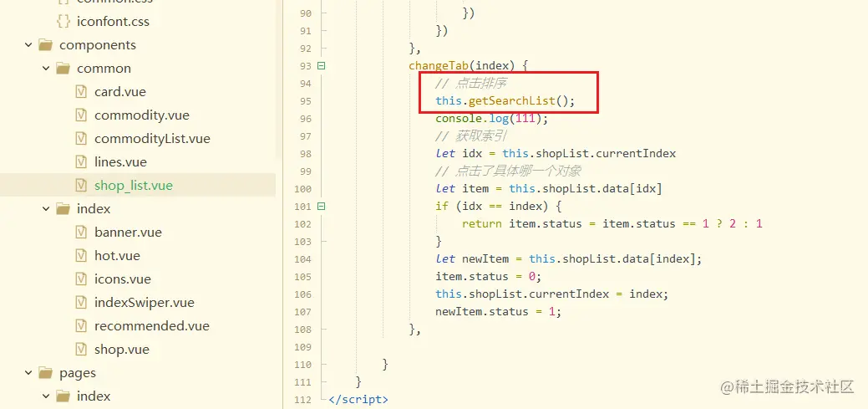Click the comment '// 获取索引'
Screen dimensions: 868x409
click(x=471, y=136)
